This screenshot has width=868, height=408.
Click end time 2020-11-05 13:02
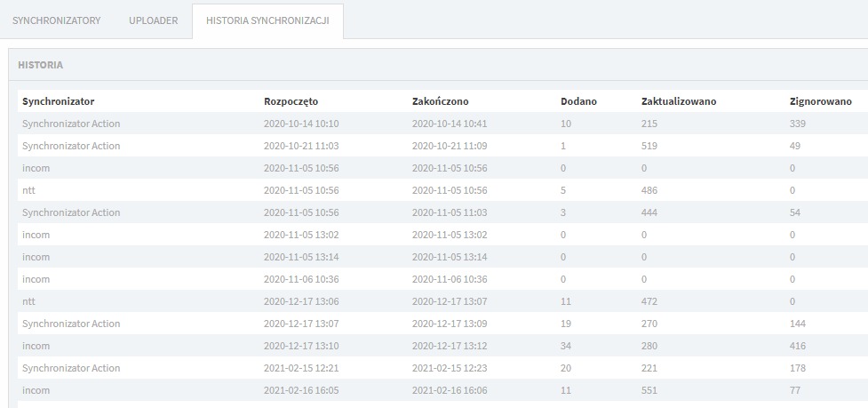[450, 235]
